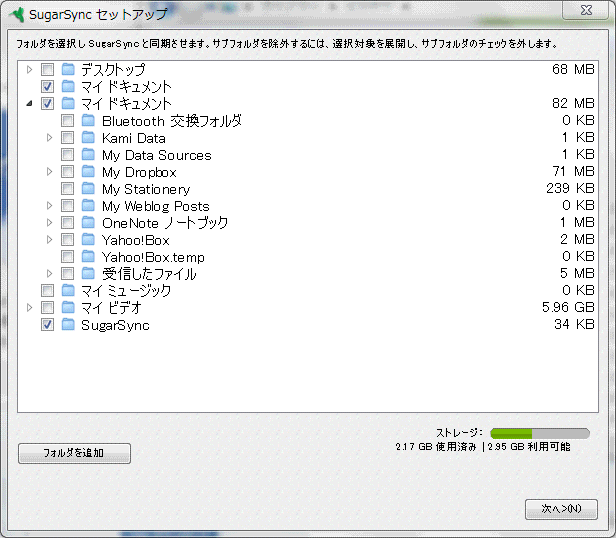The image size is (616, 538).
Task: Expand the マイ ビデオ tree node
Action: tap(29, 307)
